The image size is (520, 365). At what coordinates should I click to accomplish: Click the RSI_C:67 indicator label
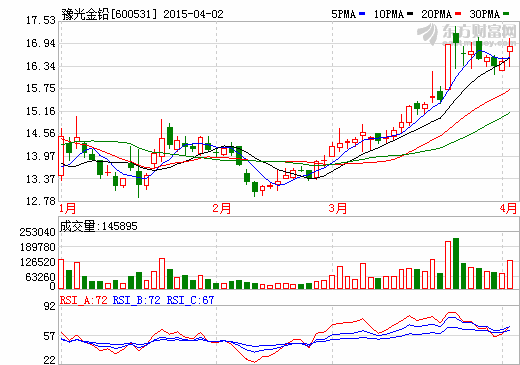pyautogui.click(x=190, y=300)
